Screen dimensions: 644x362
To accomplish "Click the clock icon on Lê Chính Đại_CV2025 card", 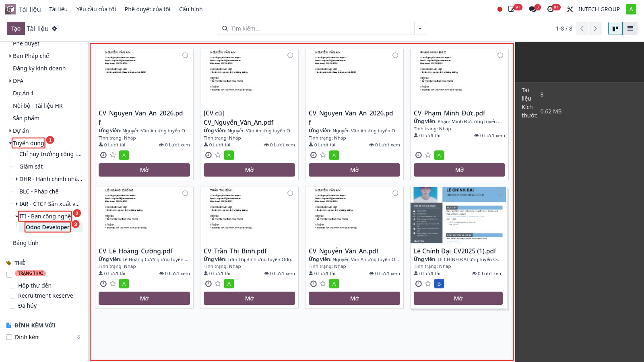I will (x=419, y=284).
